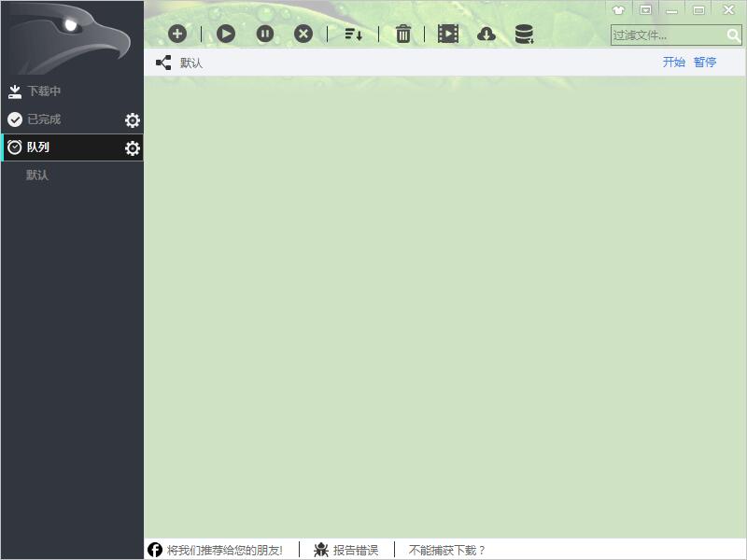The height and width of the screenshot is (560, 747).
Task: Click the share icon beside 默认 header
Action: [163, 63]
